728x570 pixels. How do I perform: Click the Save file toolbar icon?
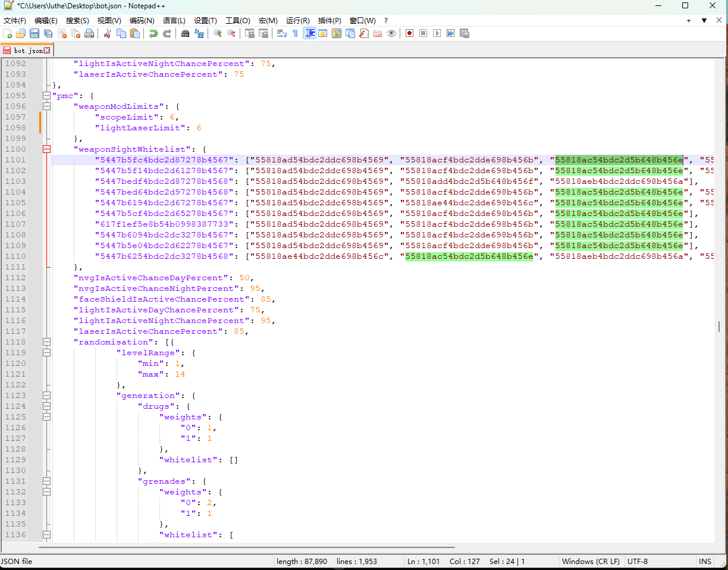34,33
